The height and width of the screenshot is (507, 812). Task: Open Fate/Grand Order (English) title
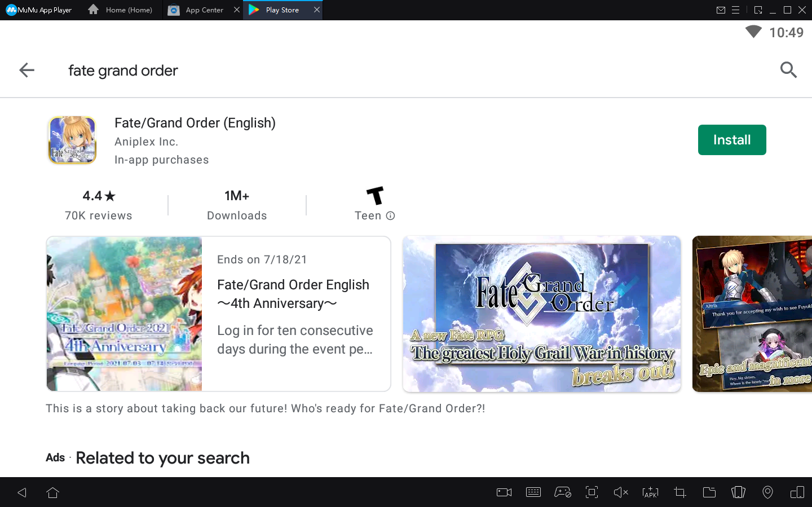[x=195, y=123]
